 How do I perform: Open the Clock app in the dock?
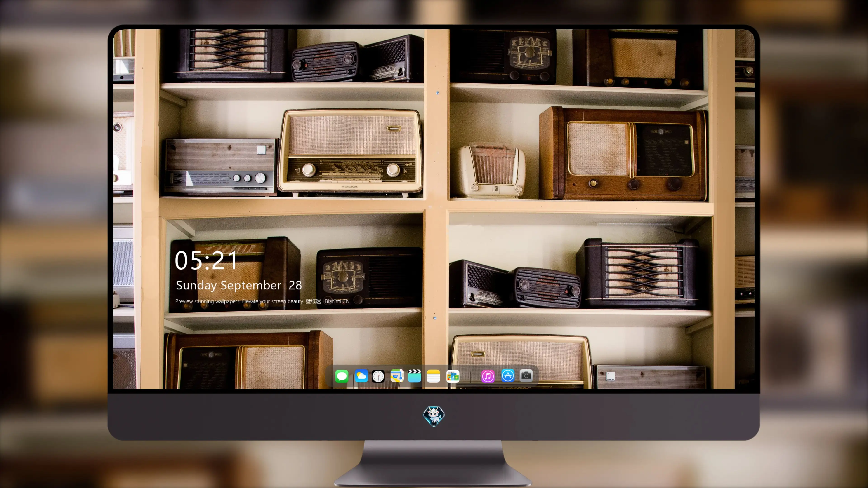(x=378, y=376)
